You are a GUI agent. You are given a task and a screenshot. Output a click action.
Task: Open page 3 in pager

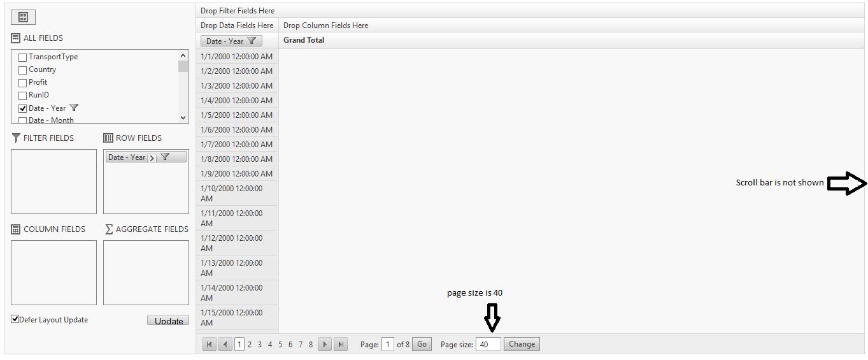(260, 345)
